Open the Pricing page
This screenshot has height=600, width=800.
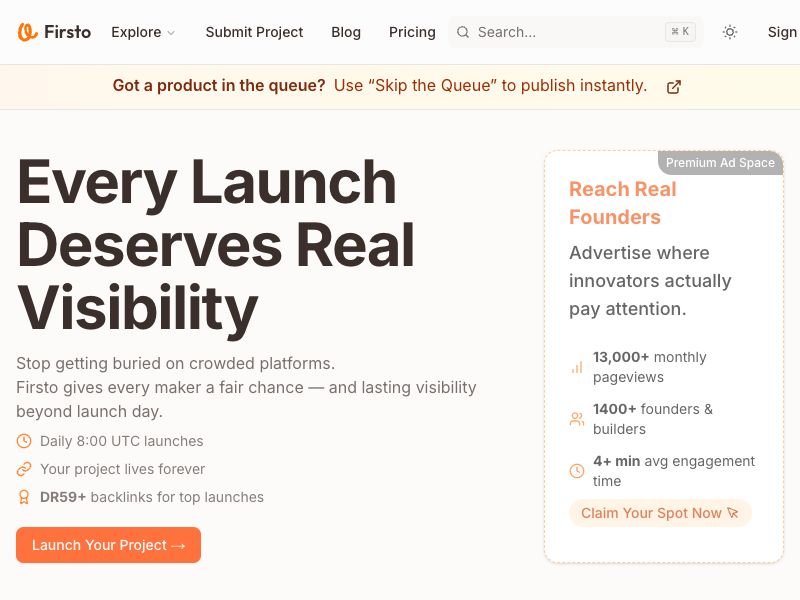[412, 32]
